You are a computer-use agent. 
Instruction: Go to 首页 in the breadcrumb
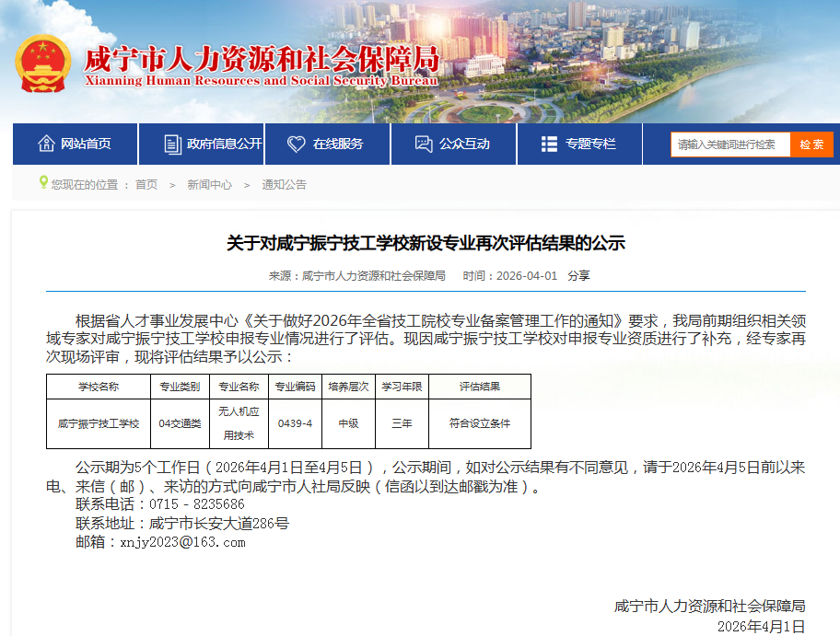click(x=146, y=185)
